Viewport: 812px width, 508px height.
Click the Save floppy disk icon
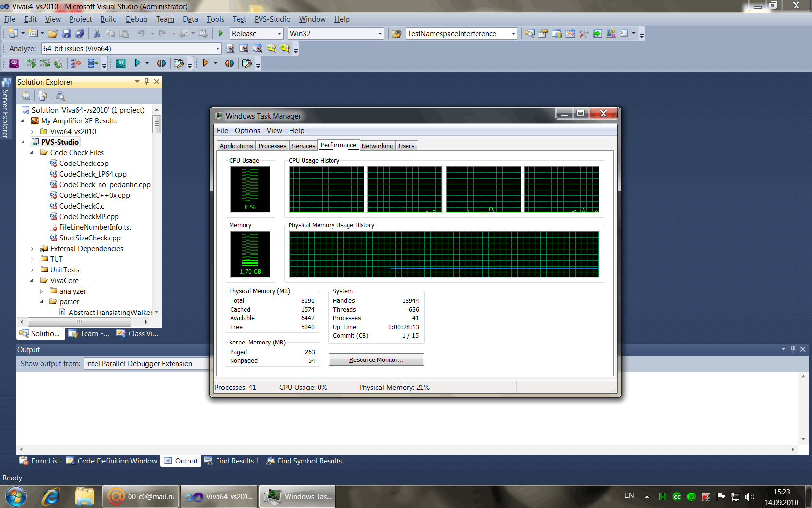tap(66, 34)
